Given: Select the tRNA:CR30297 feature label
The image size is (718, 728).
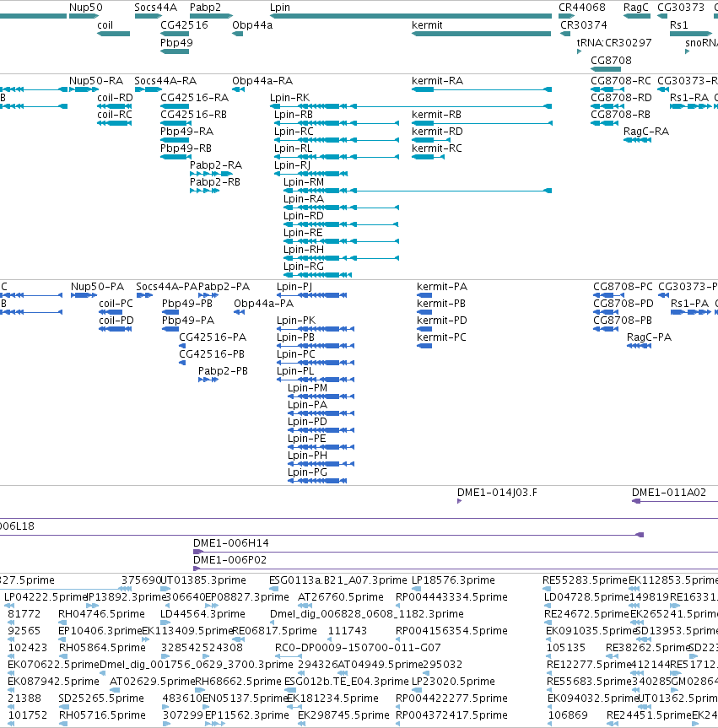Looking at the screenshot, I should (x=614, y=43).
